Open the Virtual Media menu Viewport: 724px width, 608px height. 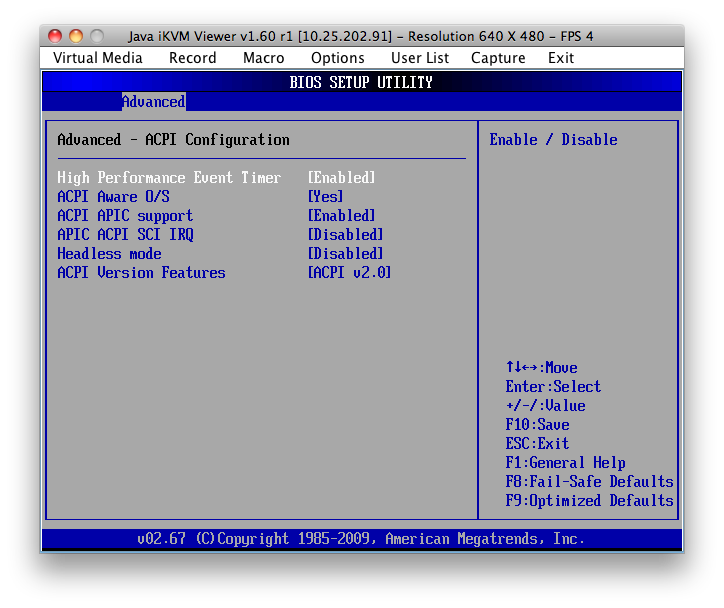[98, 58]
